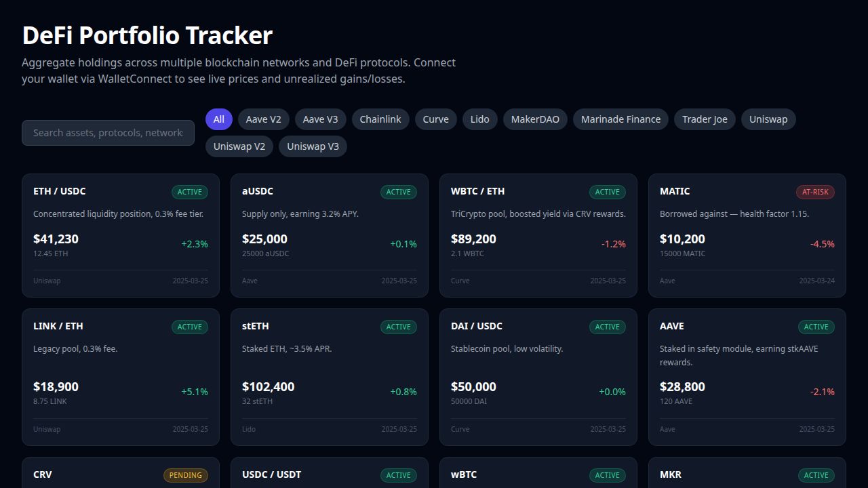
Task: Click the 120 AAVE amount
Action: click(x=676, y=401)
